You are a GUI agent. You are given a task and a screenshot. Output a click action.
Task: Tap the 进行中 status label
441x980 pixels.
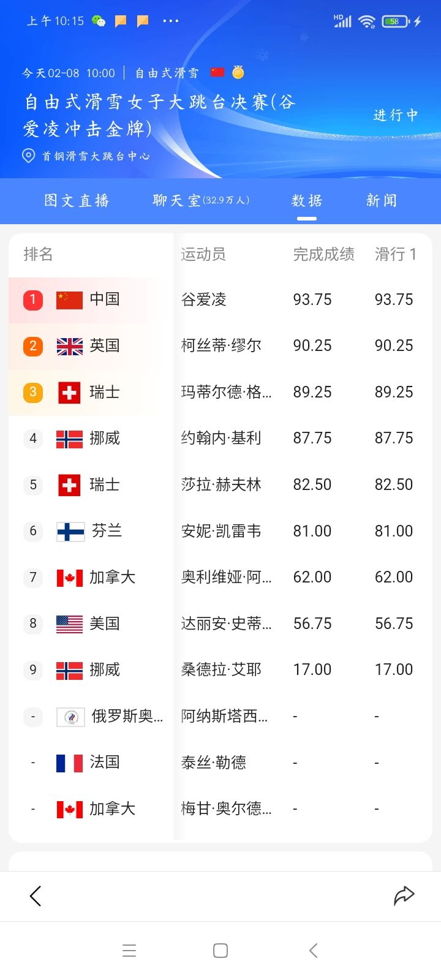[396, 115]
